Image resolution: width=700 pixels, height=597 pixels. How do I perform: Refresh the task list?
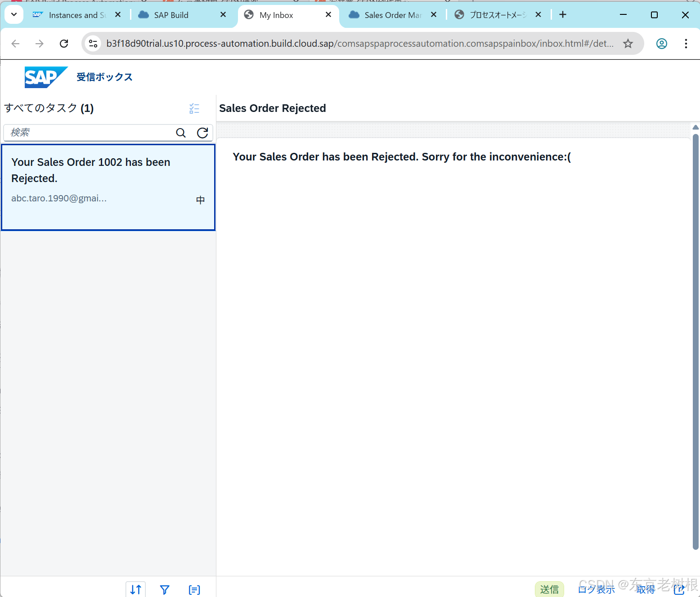[202, 133]
